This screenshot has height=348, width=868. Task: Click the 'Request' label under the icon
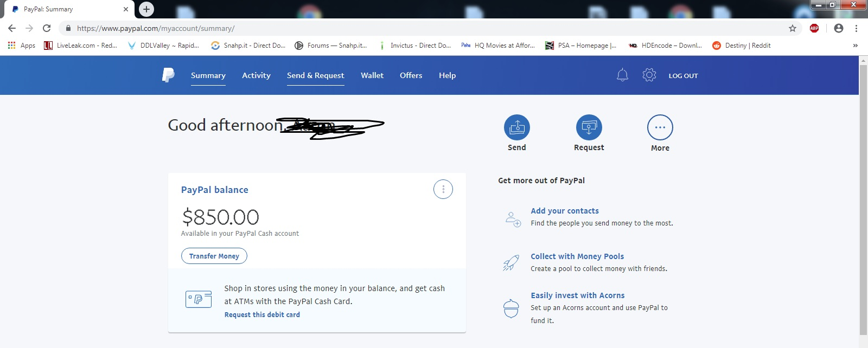click(589, 147)
